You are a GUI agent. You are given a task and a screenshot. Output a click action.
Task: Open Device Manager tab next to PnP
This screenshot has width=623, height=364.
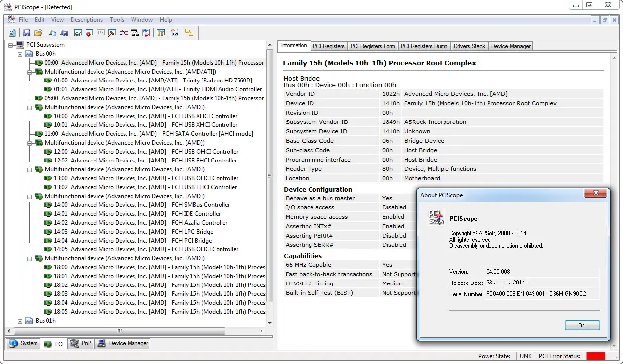coord(123,343)
